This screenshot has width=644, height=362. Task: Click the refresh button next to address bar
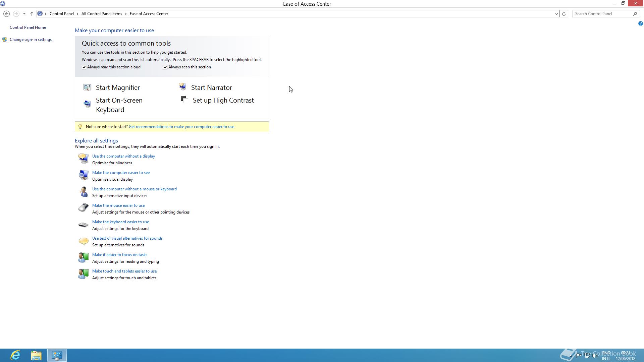(x=564, y=14)
